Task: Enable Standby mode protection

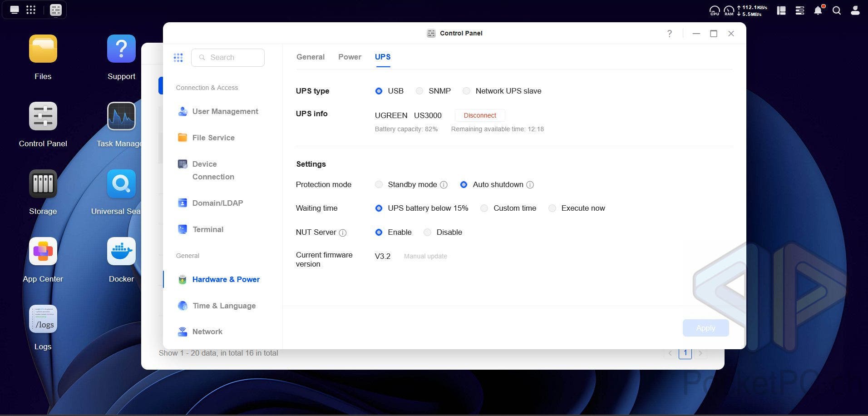Action: pyautogui.click(x=379, y=184)
